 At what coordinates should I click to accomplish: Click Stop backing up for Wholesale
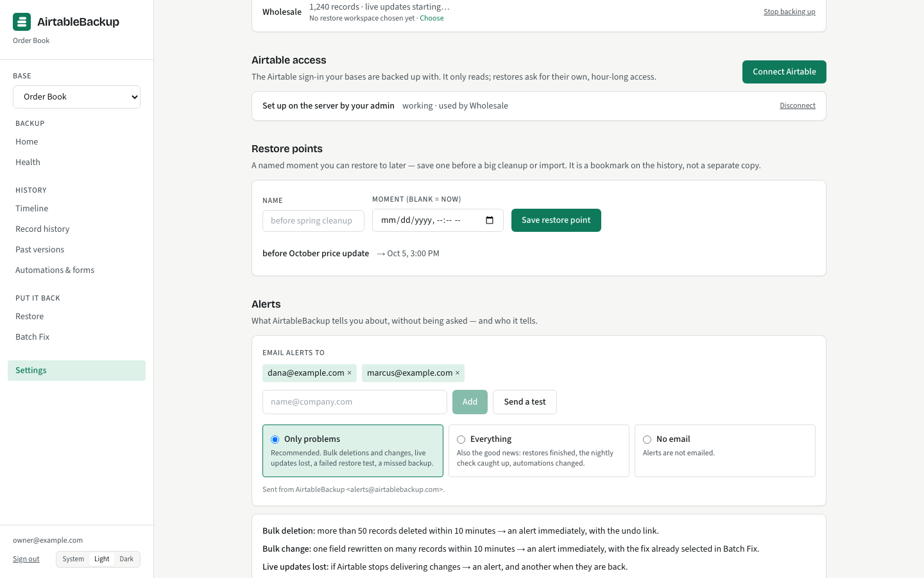coord(789,12)
